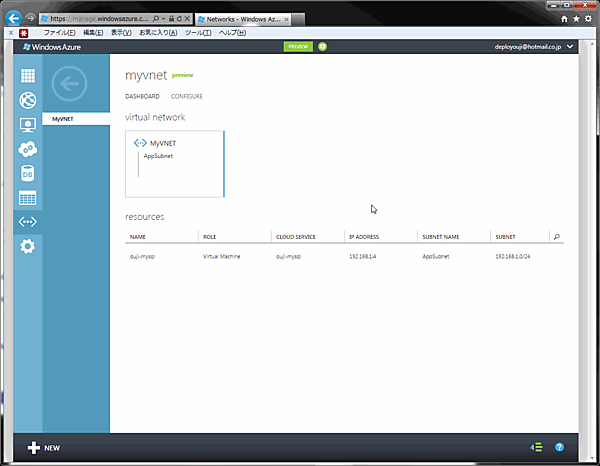Switch to the DASHBOARD tab
Screen dimensions: 600x466
pyautogui.click(x=142, y=96)
